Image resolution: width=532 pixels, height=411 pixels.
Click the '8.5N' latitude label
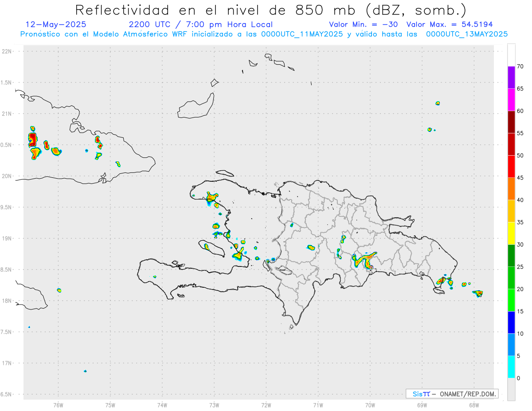[x=7, y=270]
